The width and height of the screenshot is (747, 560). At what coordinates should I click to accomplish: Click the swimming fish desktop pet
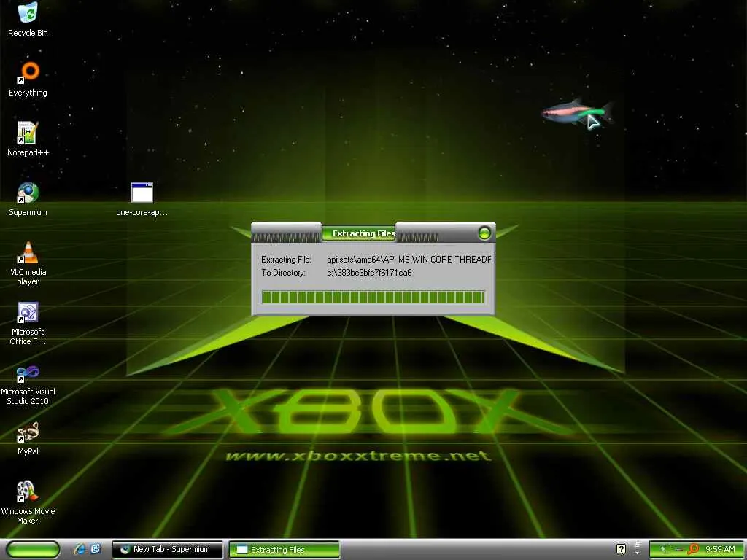576,112
